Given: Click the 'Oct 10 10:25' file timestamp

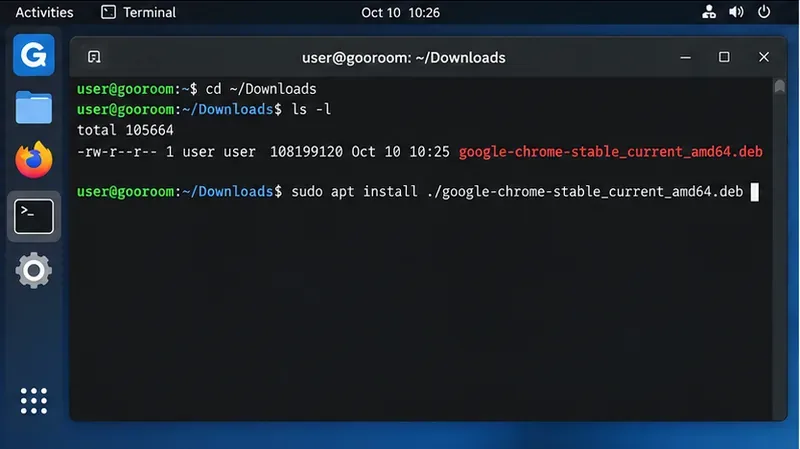Looking at the screenshot, I should coord(401,152).
